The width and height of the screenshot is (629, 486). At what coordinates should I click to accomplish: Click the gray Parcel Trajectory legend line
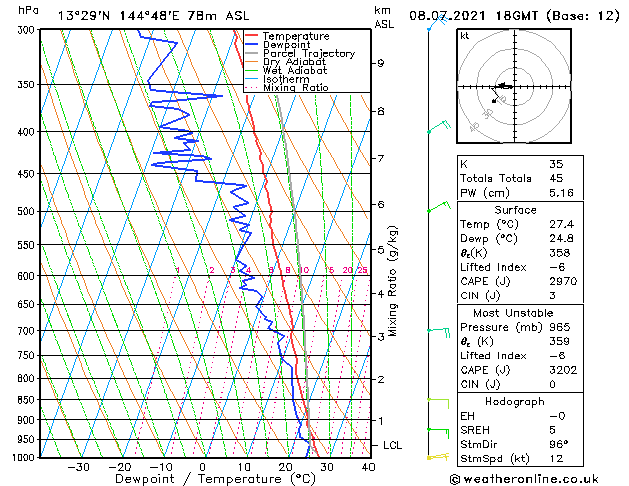[x=251, y=53]
